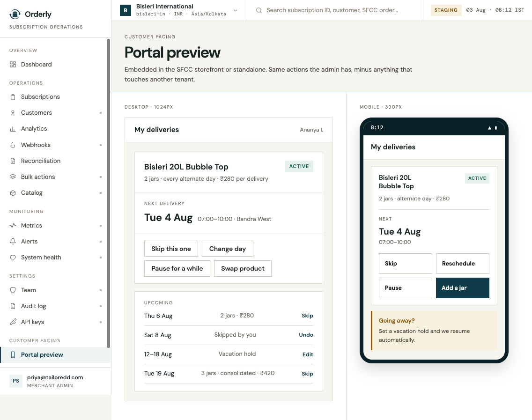The image size is (532, 420).
Task: Click the Metrics pulse icon
Action: tap(13, 226)
